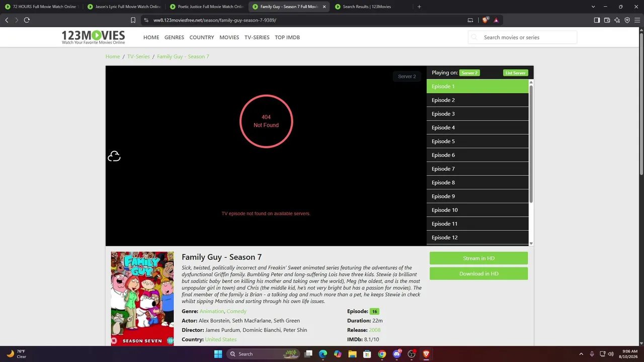Click the 2008 release year link
Screen dimensions: 644x362
[x=374, y=330]
